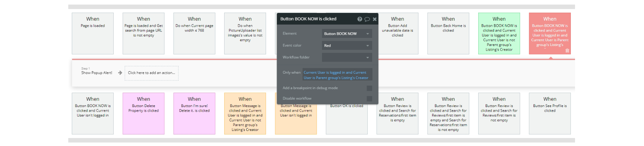Select the pink Button Delete Property event

(143, 113)
